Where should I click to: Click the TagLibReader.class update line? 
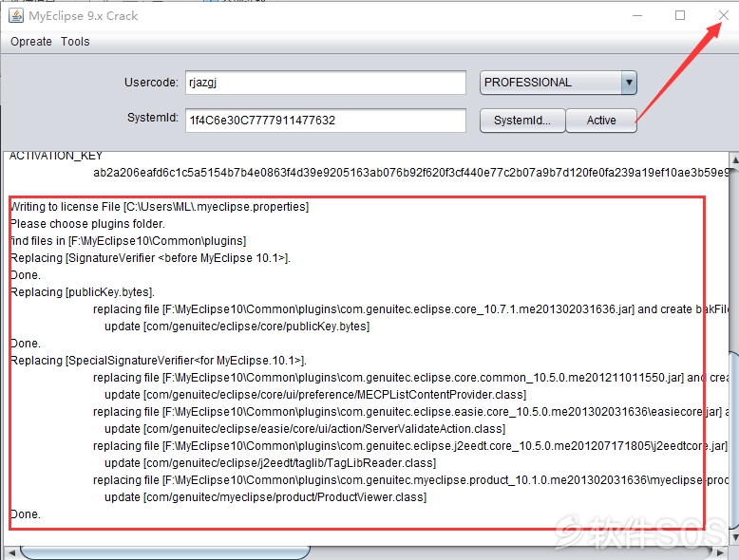(x=270, y=463)
